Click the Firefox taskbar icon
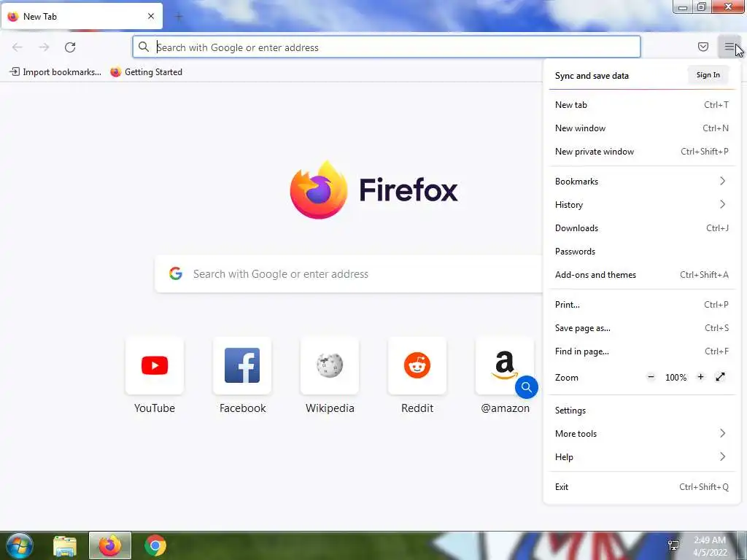This screenshot has width=747, height=560. (110, 545)
